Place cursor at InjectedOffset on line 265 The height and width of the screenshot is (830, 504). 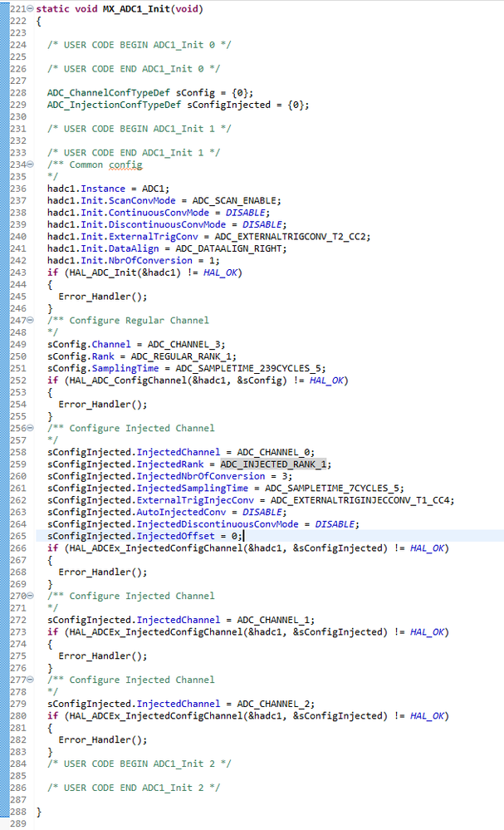175,536
